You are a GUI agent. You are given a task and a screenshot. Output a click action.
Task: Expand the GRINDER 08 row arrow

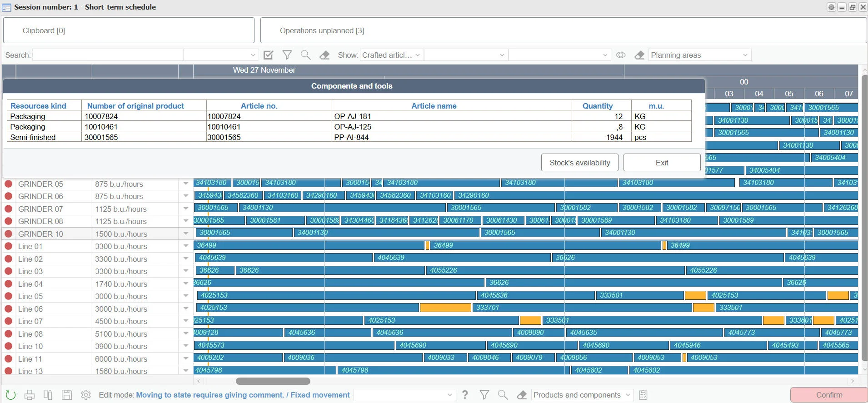coord(186,221)
